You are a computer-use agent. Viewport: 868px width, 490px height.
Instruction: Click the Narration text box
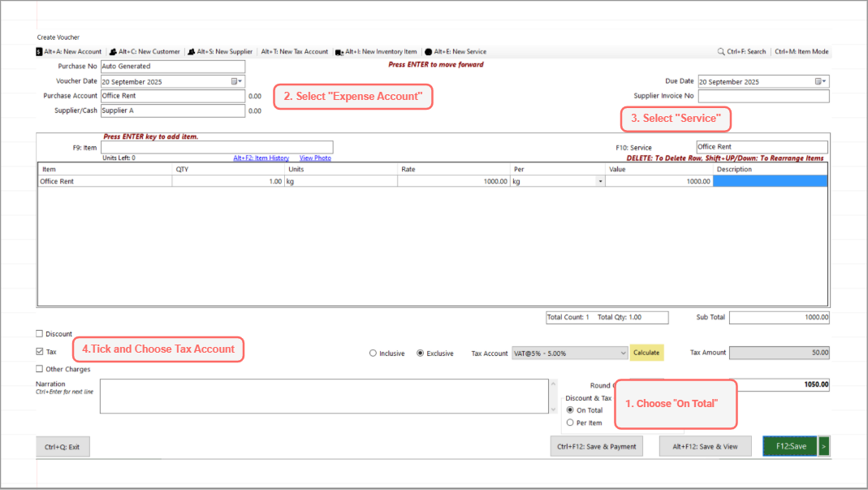click(x=325, y=397)
